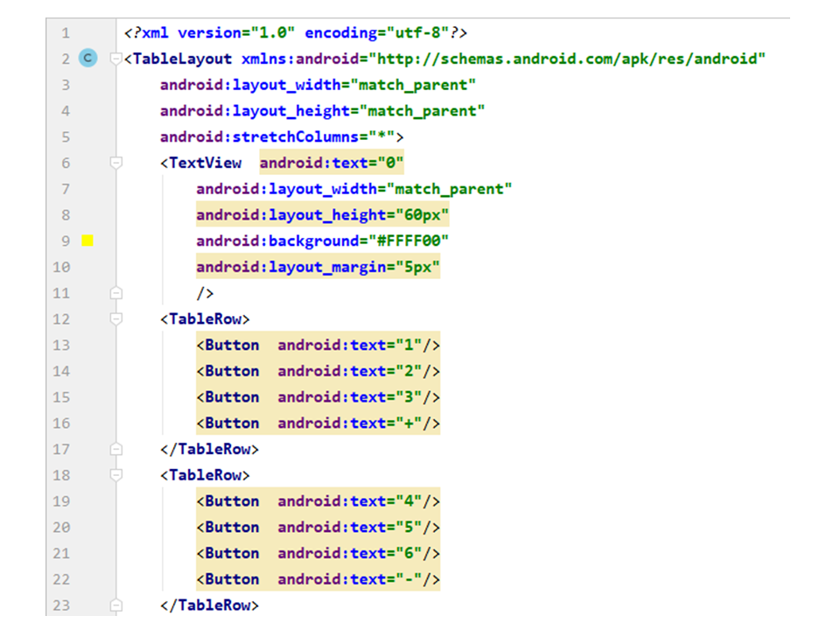Place cursor on the schemas.android.com URL string
840x630 pixels.
click(x=569, y=59)
